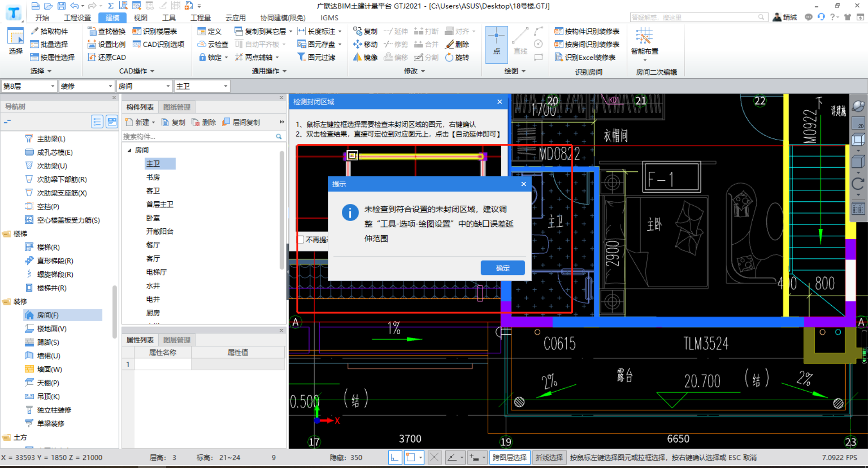The width and height of the screenshot is (868, 468).
Task: Expand the 修改 group menu
Action: (x=415, y=71)
